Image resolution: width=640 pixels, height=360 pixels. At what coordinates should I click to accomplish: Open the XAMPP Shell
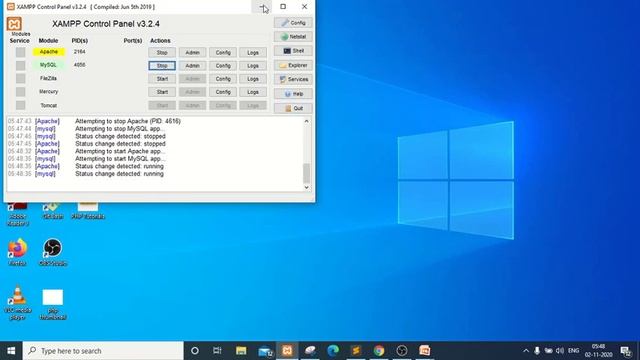(x=293, y=51)
